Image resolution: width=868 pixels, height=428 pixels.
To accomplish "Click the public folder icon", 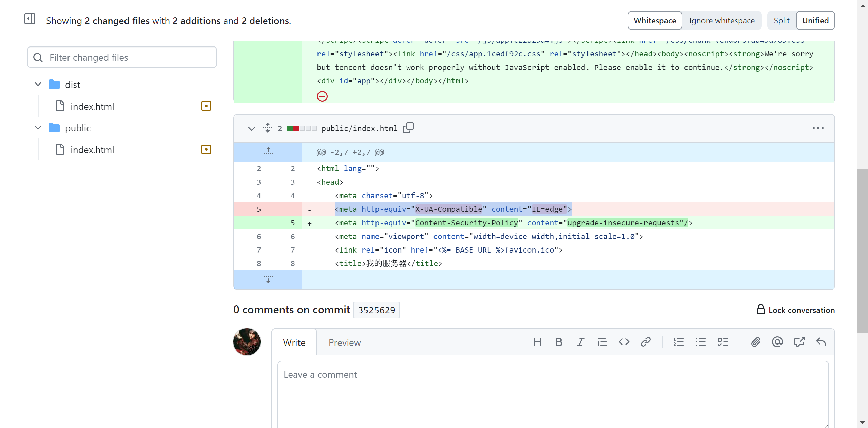I will 54,128.
